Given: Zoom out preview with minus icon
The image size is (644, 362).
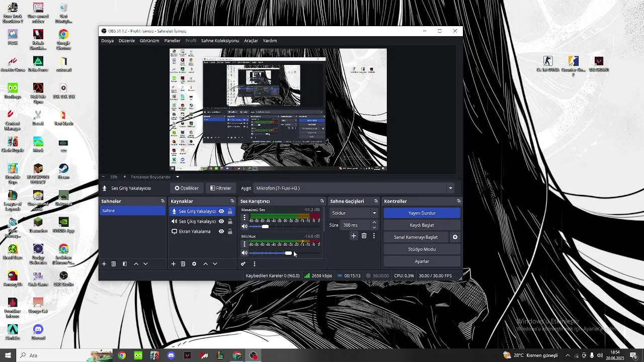Looking at the screenshot, I should tap(104, 177).
